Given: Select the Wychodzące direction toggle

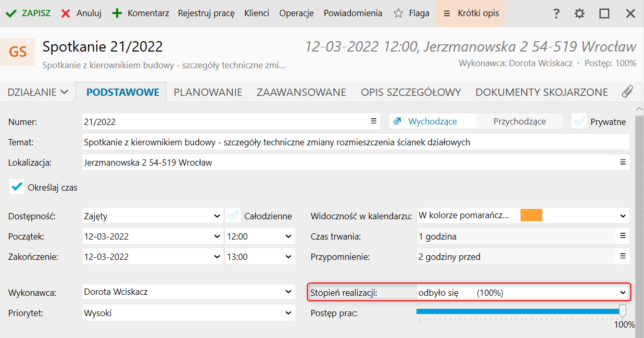Looking at the screenshot, I should pyautogui.click(x=432, y=121).
